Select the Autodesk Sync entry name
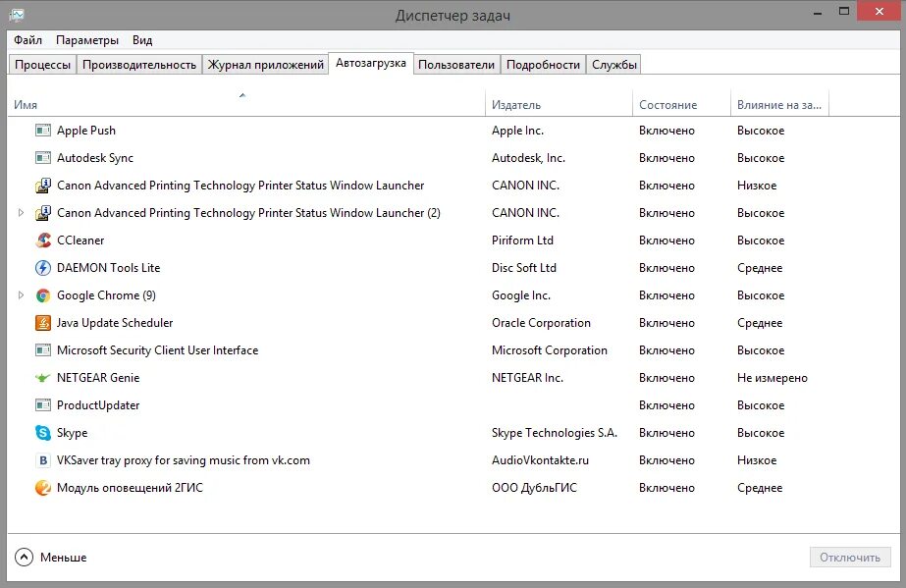The image size is (906, 588). pos(95,158)
